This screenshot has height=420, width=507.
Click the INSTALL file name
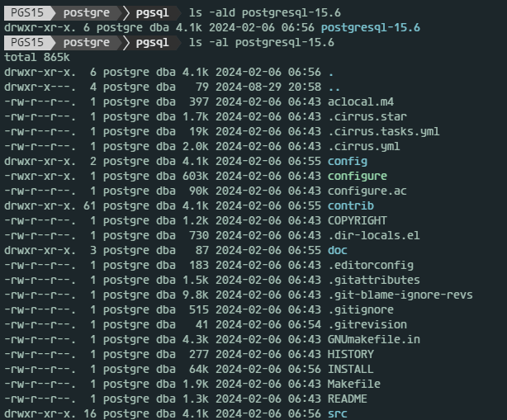[350, 369]
